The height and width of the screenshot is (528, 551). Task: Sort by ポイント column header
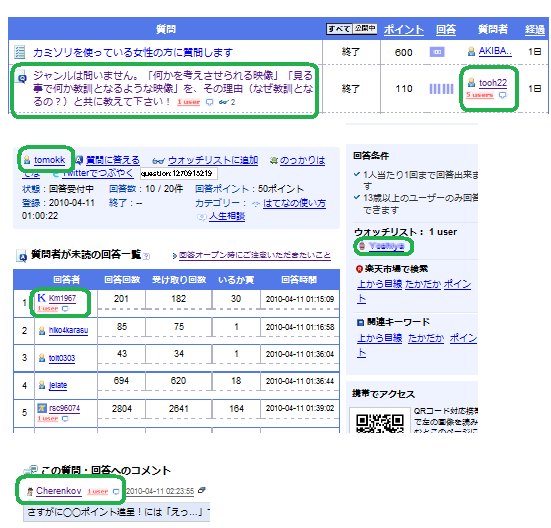click(403, 30)
